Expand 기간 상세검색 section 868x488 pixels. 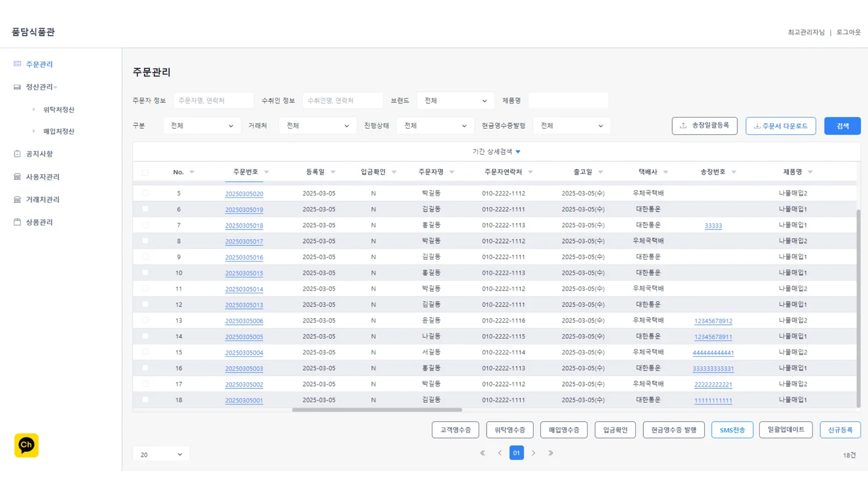(496, 152)
